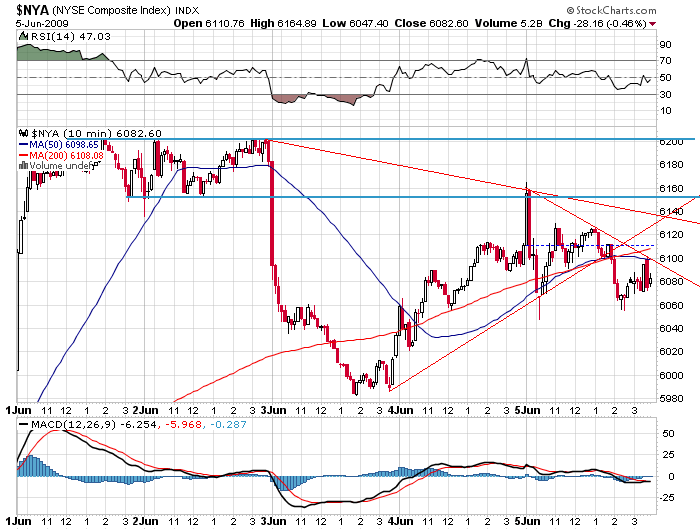Click the 6060 price axis label

pos(671,305)
